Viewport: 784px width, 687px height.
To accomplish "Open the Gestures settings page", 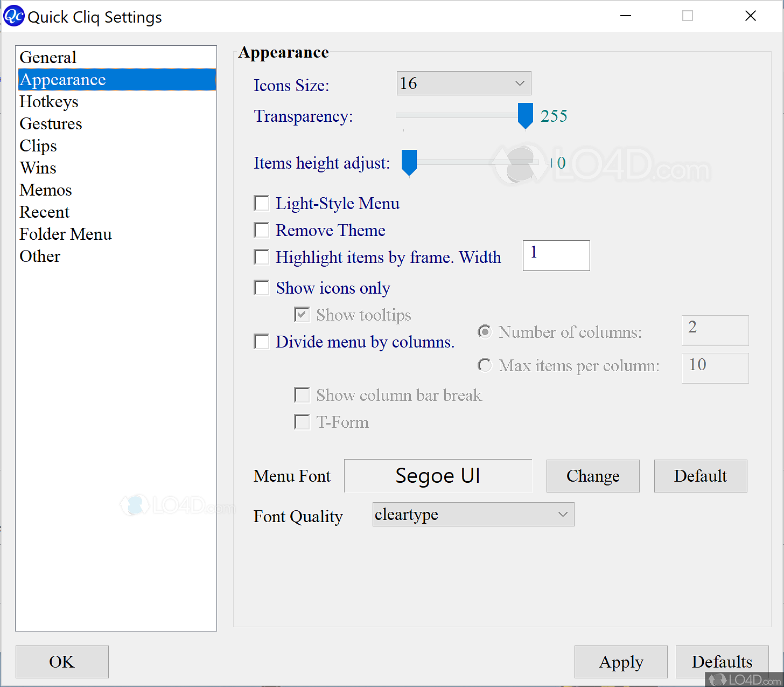I will 51,124.
